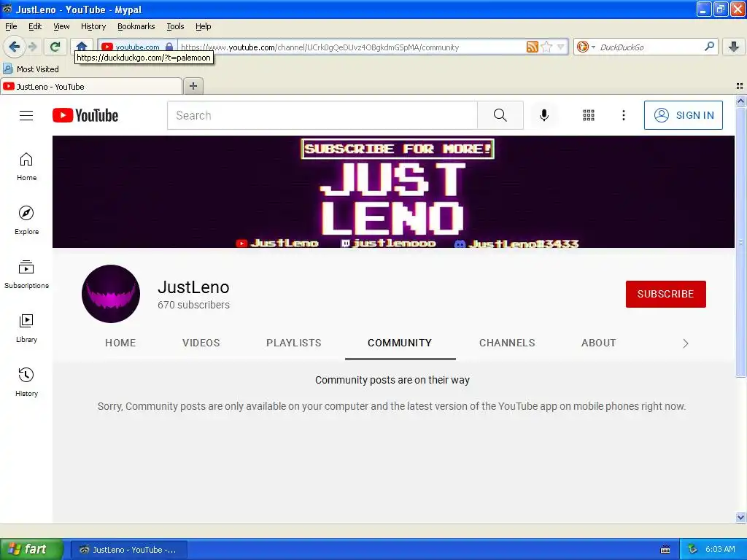Go to Home in YouTube sidebar
Viewport: 747px width, 560px height.
[x=26, y=167]
